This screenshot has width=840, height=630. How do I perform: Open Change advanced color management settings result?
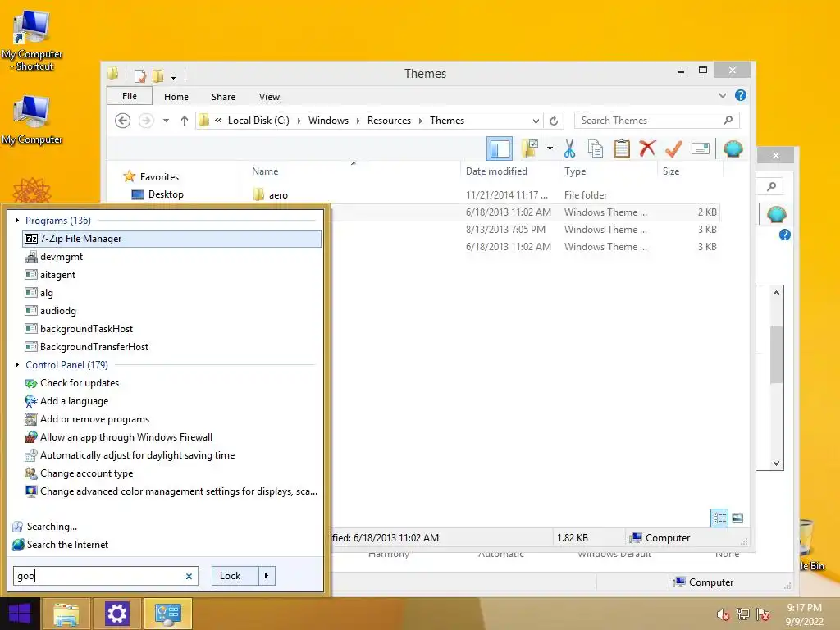[171, 491]
